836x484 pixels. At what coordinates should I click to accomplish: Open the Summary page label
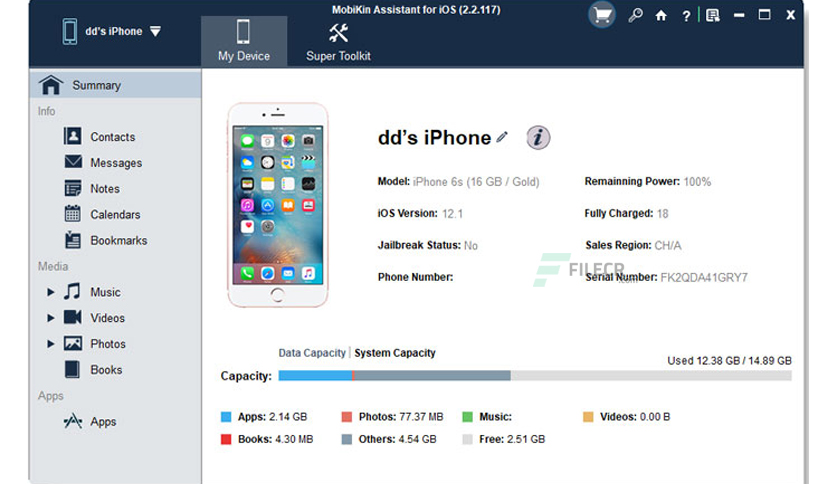[97, 85]
